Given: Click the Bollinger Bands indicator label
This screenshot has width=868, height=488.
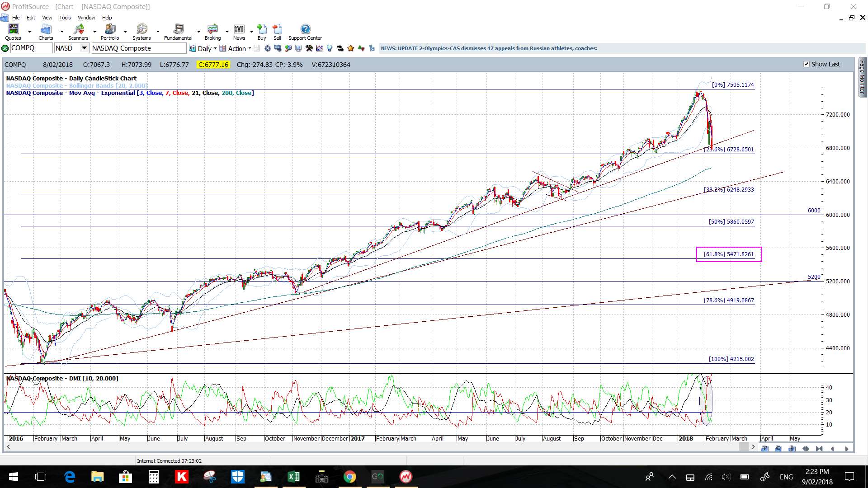Looking at the screenshot, I should point(77,86).
